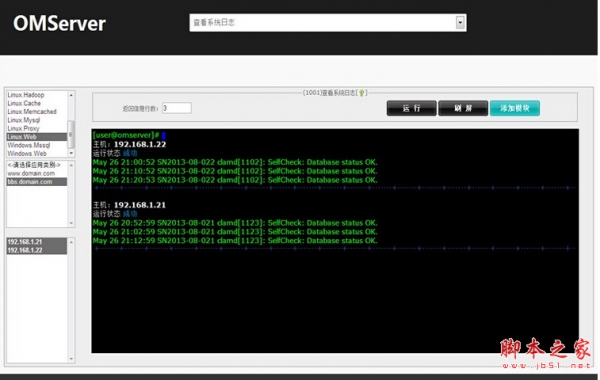Click the lightbulb hint icon beside 查看系统日志
The width and height of the screenshot is (600, 380).
[362, 93]
